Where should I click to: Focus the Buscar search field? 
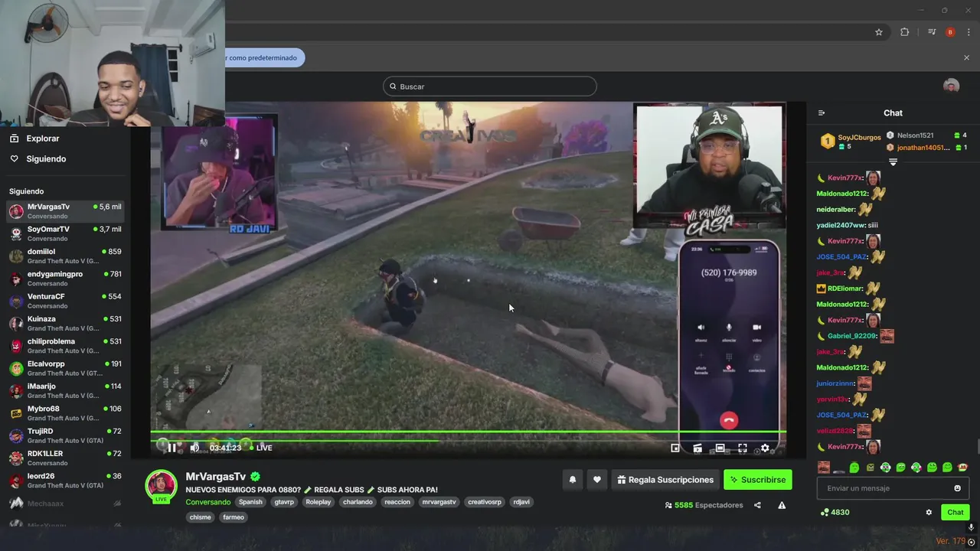click(x=490, y=86)
